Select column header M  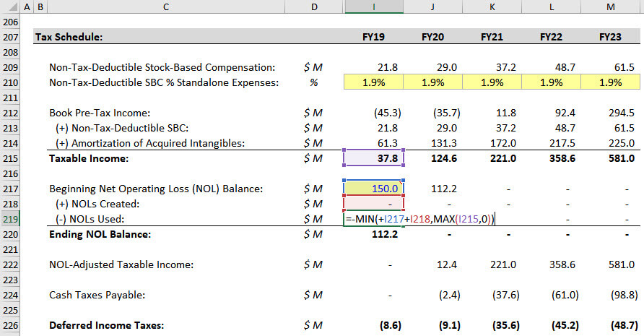pos(611,7)
